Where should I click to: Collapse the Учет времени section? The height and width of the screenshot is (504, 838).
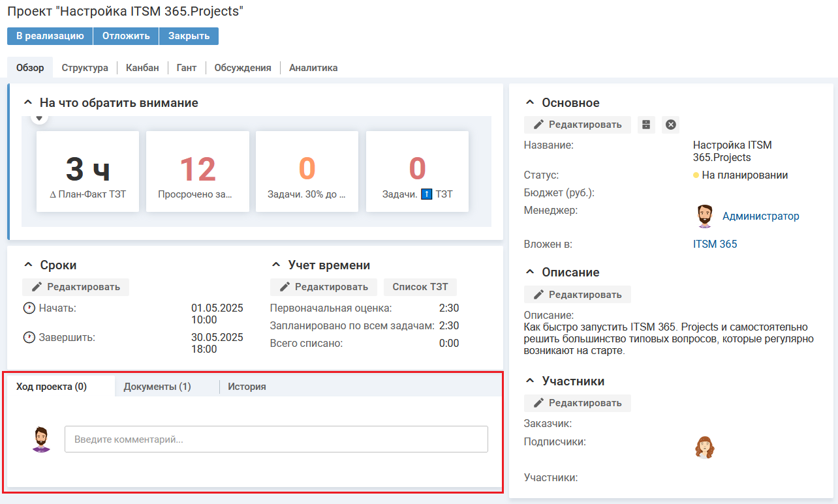276,265
